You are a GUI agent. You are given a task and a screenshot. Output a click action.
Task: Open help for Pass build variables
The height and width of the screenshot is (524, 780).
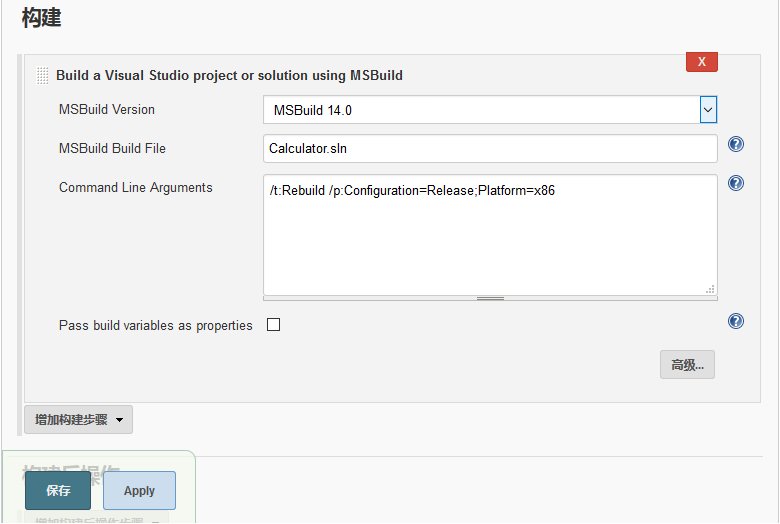[x=736, y=321]
